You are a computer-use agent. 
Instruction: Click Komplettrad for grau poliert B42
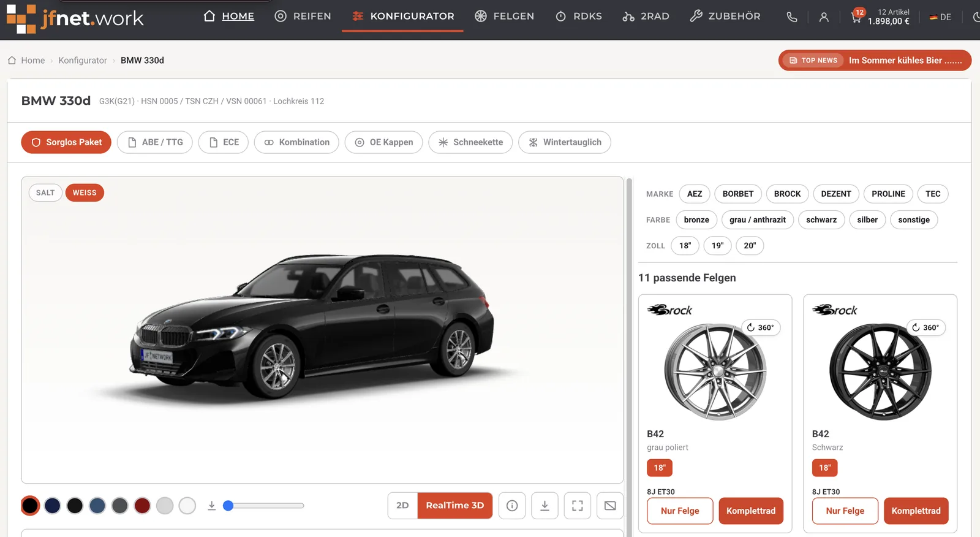point(751,511)
